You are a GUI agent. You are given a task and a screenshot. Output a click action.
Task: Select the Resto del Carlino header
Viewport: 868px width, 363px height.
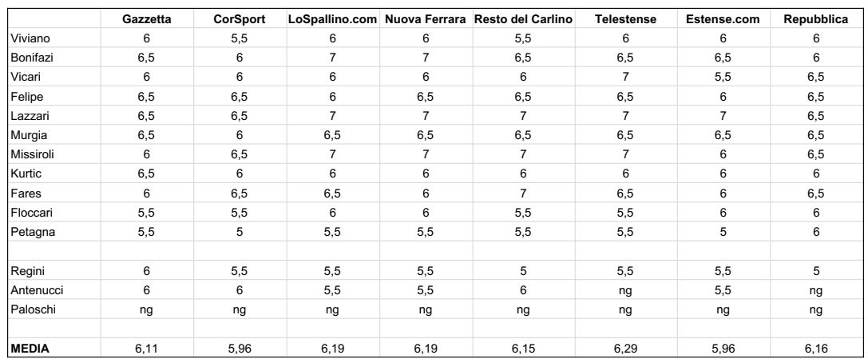click(x=523, y=19)
